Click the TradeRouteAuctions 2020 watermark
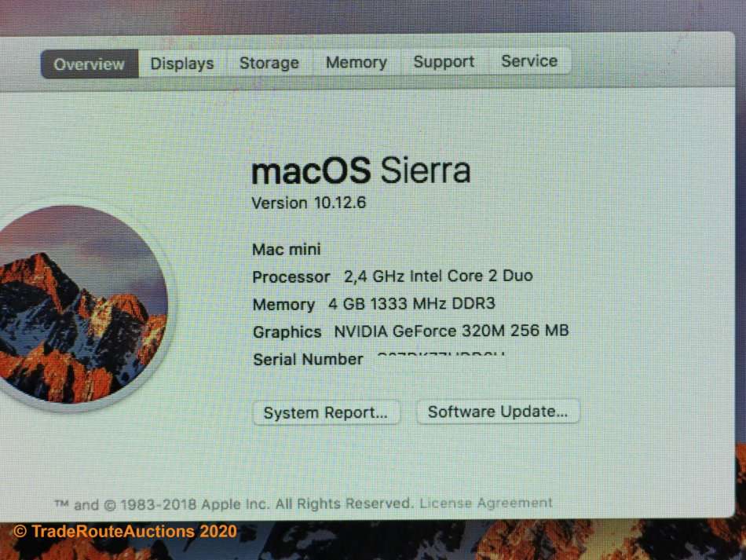The height and width of the screenshot is (560, 746). [125, 531]
